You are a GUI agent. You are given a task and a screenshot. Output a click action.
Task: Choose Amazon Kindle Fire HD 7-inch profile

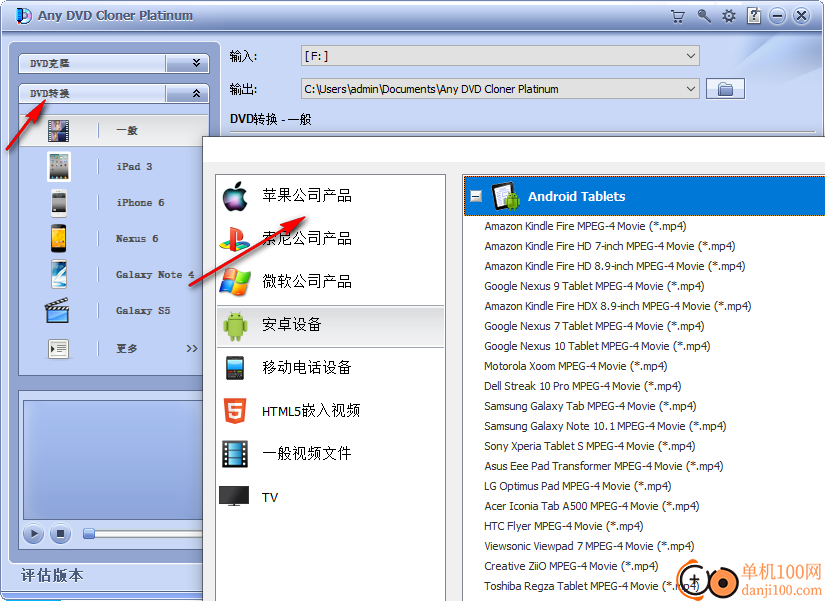pos(610,246)
